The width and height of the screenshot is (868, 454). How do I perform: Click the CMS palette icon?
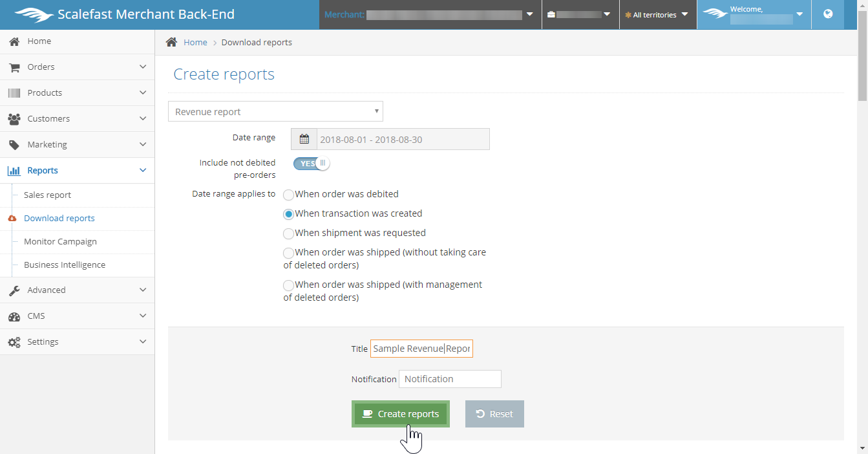click(14, 316)
